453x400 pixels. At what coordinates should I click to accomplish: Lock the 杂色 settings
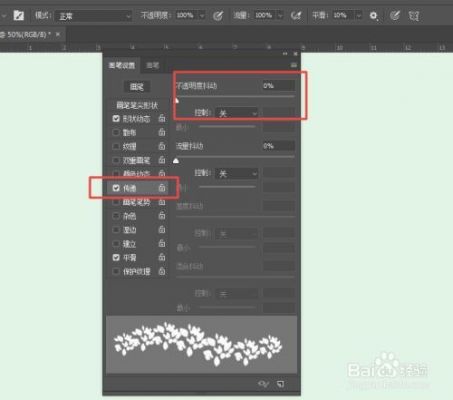[162, 216]
